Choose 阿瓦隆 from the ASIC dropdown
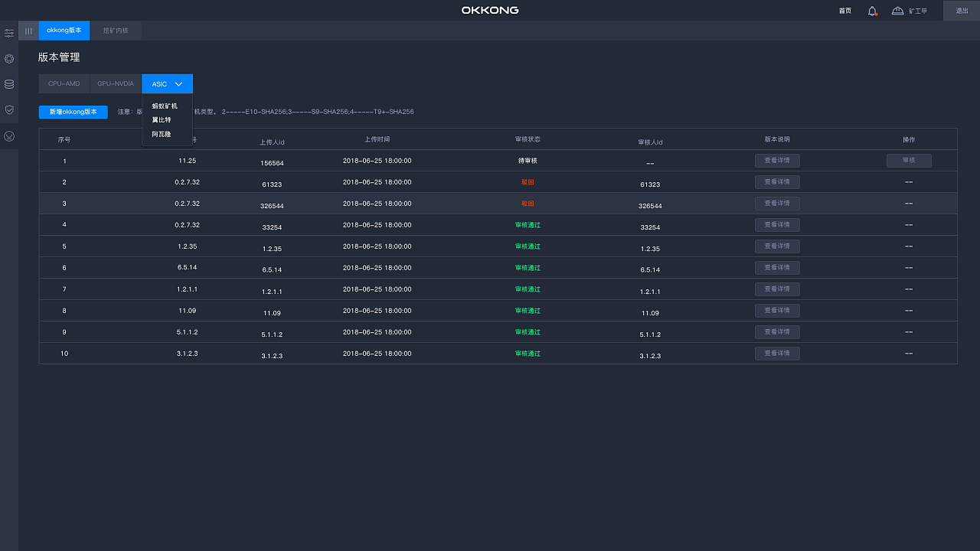 161,134
